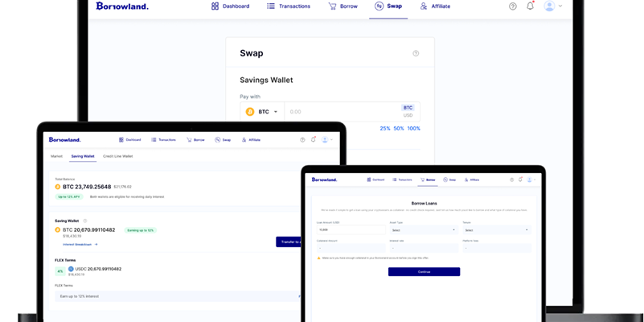Click the Transactions list icon on the Swap page
This screenshot has width=644, height=322.
click(271, 6)
